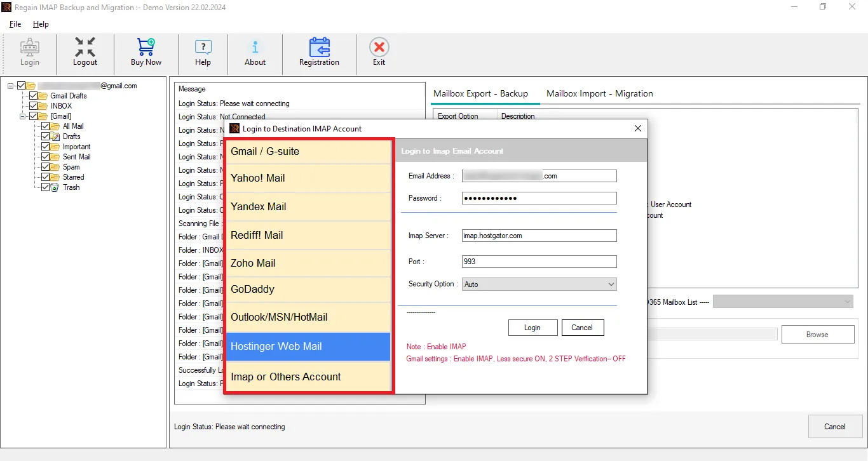868x461 pixels.
Task: Click the login dialog title bar icon
Action: pos(234,128)
